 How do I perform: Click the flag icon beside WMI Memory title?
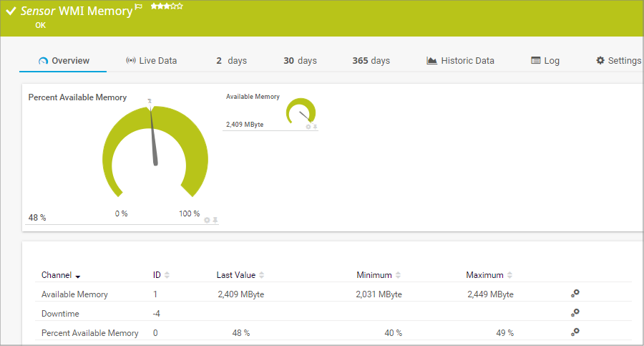139,7
